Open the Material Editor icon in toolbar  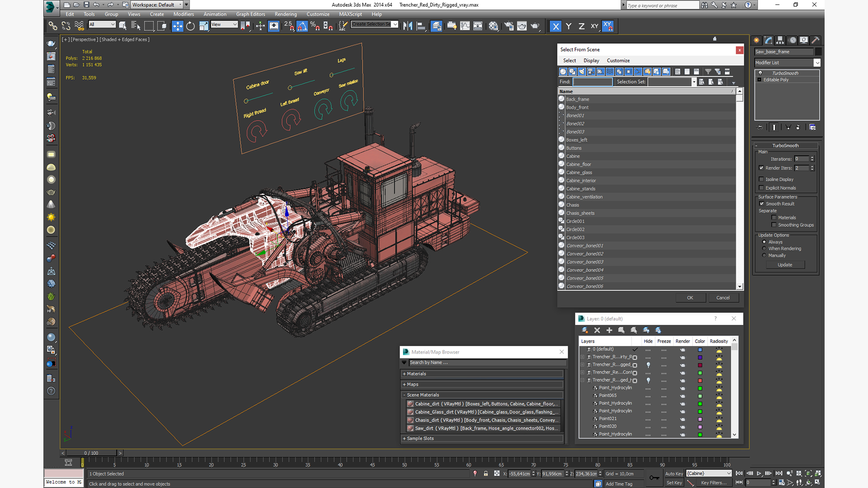pyautogui.click(x=493, y=26)
